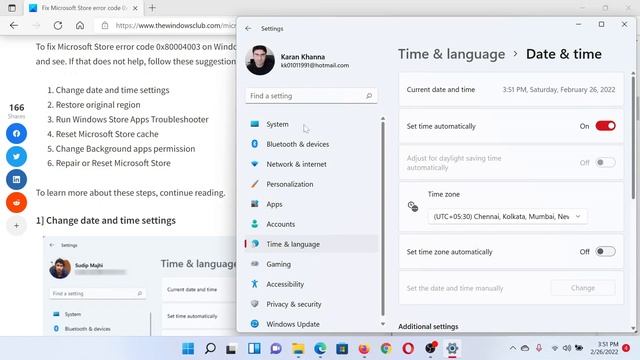The width and height of the screenshot is (640, 360).
Task: Open the System settings icon
Action: click(255, 124)
